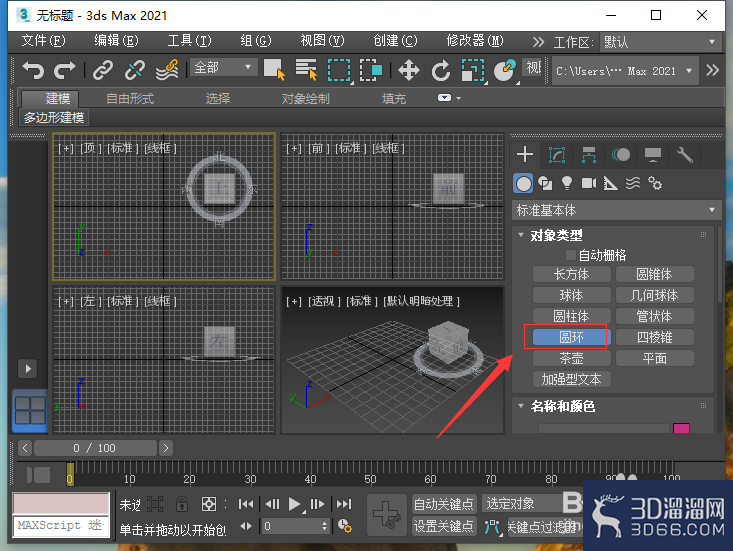Toggle the Window/Crossing selection icon
733x551 pixels.
click(371, 70)
